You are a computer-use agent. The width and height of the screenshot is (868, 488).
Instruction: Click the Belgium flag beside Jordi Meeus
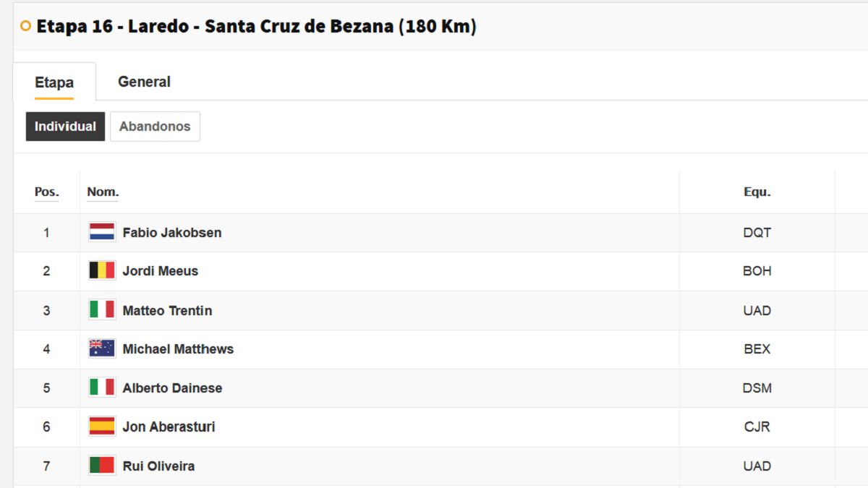[102, 271]
